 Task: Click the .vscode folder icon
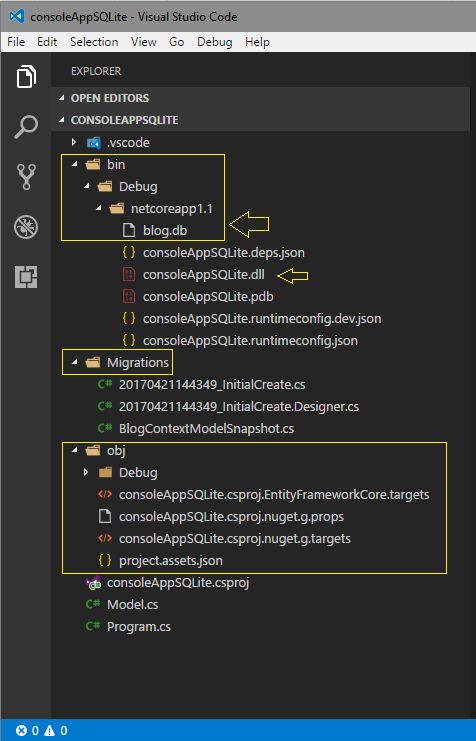pyautogui.click(x=94, y=143)
